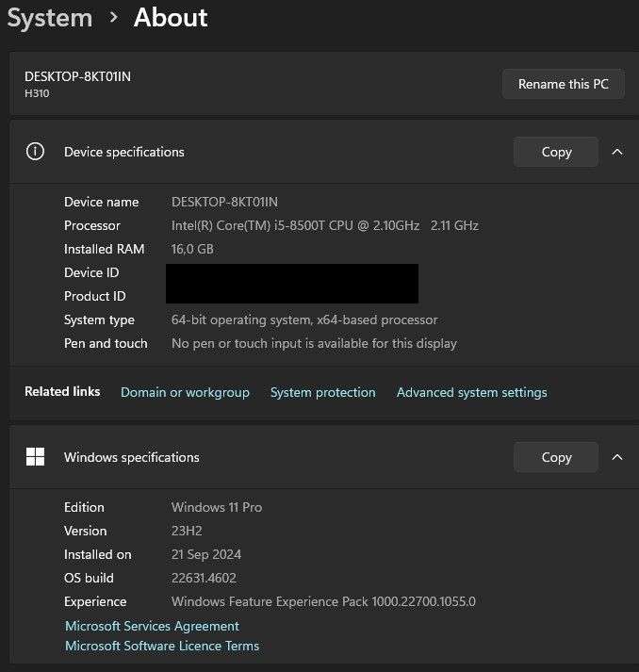Image resolution: width=639 pixels, height=672 pixels.
Task: Click the Installed RAM label
Action: click(x=104, y=249)
